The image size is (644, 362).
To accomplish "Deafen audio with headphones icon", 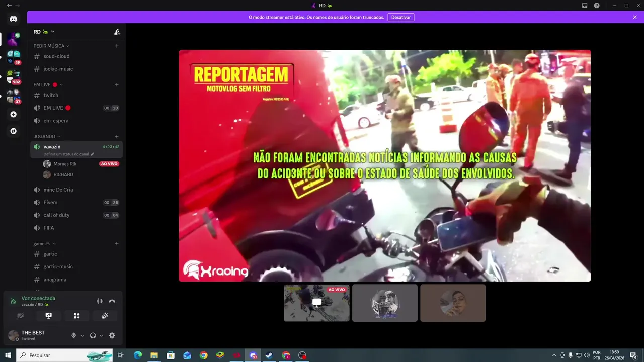I will pos(93,335).
